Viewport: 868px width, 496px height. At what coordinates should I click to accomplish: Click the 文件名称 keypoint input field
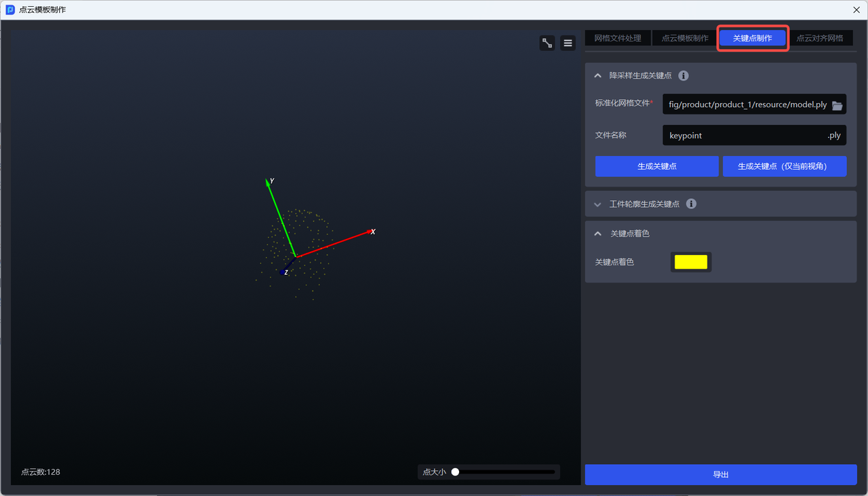[x=743, y=136]
